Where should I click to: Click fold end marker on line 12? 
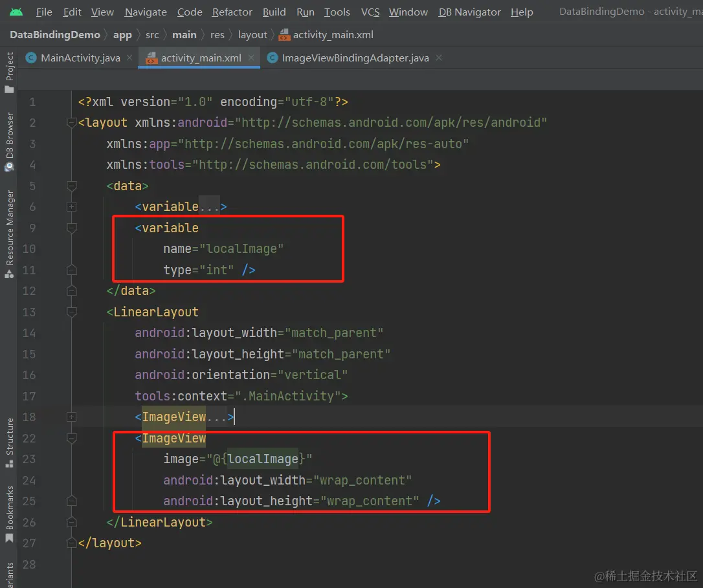pyautogui.click(x=71, y=290)
